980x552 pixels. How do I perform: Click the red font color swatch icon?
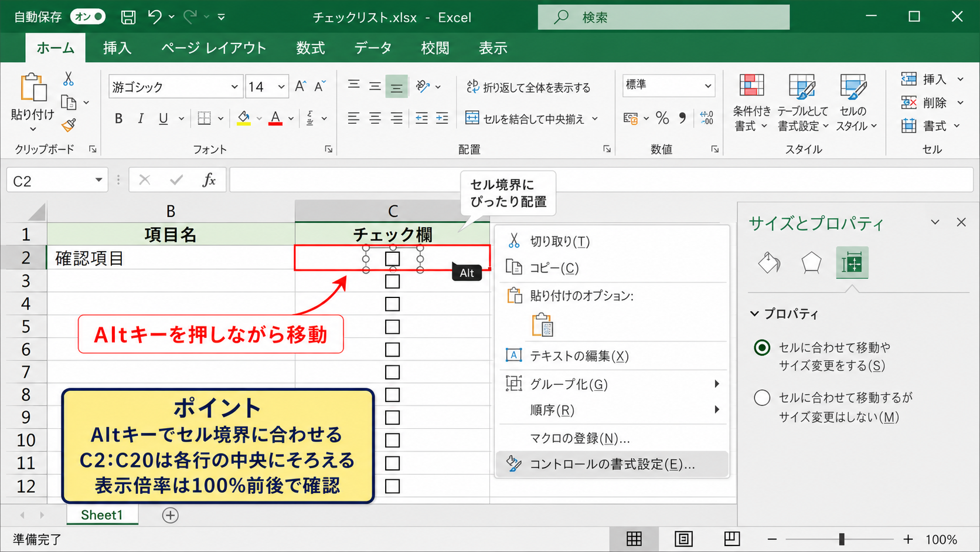pyautogui.click(x=275, y=118)
